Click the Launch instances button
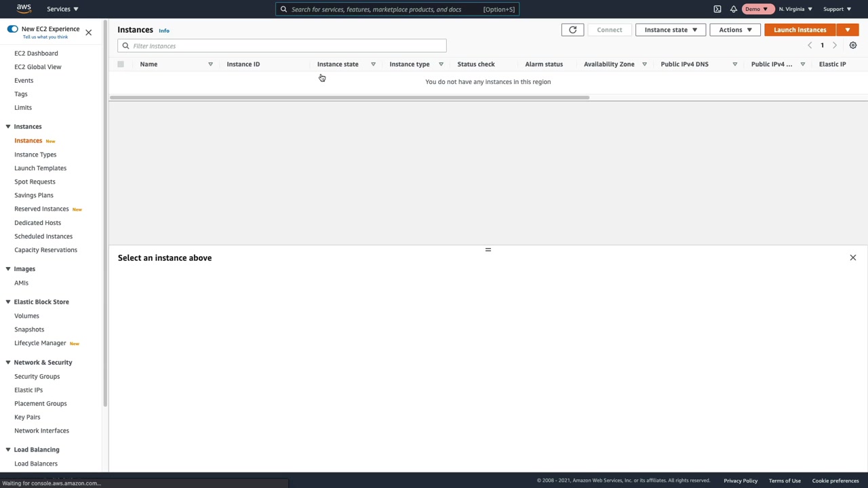868x488 pixels. (x=800, y=30)
